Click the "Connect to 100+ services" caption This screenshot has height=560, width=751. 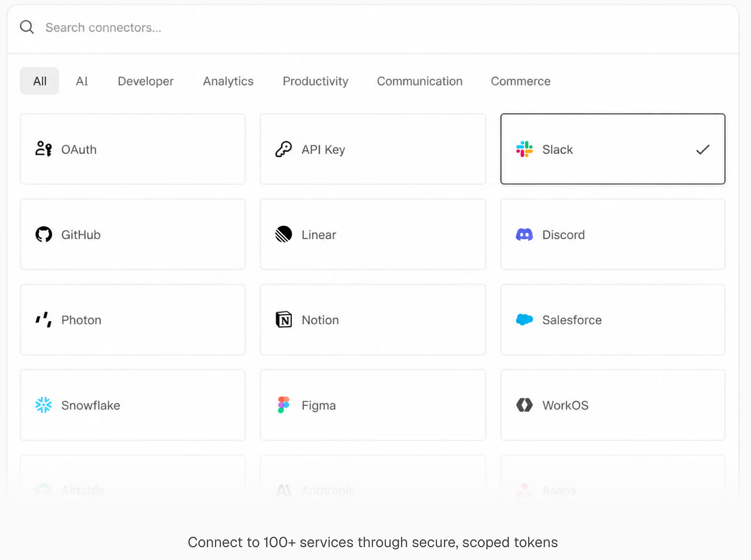373,542
